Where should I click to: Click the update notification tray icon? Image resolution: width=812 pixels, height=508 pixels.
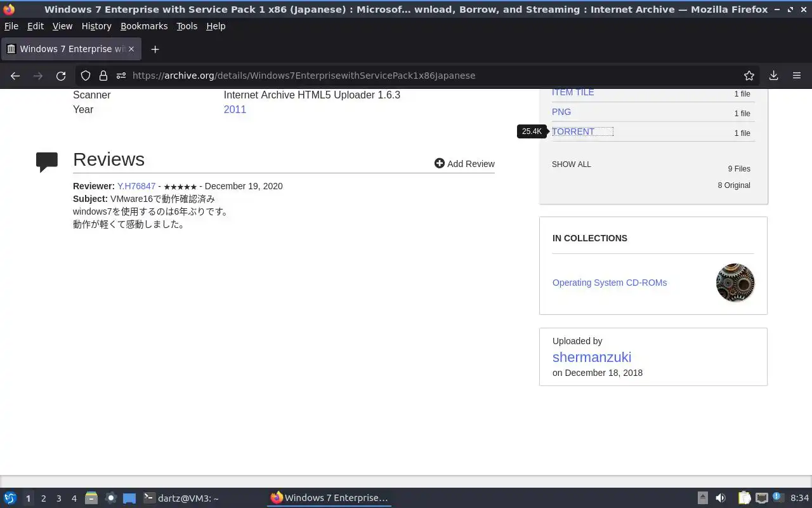(779, 498)
